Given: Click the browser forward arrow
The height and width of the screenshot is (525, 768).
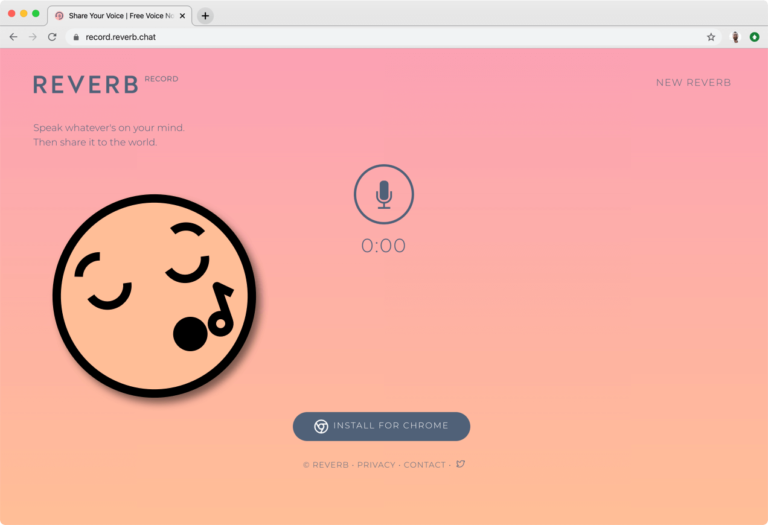Looking at the screenshot, I should 32,37.
